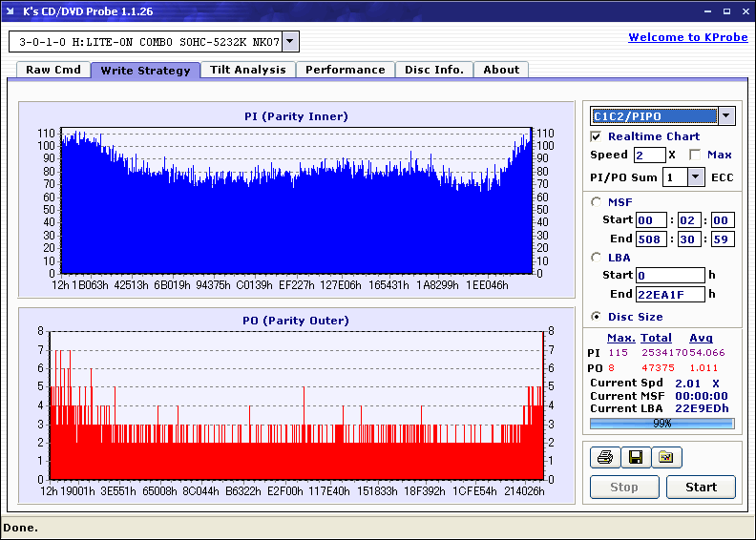This screenshot has width=756, height=540.
Task: Toggle the Realtime Chart checkbox
Action: click(x=597, y=136)
